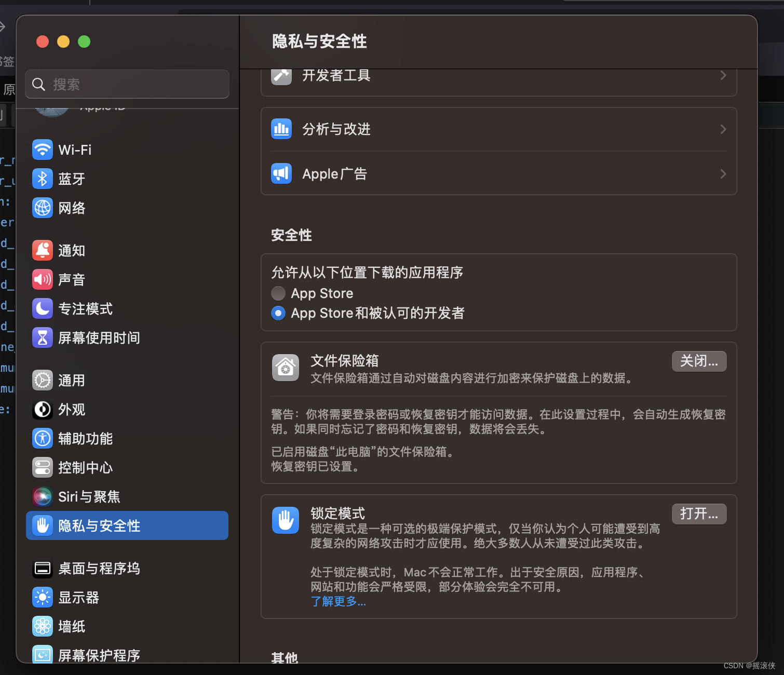Click 关闭… button for 文件保险箱
784x675 pixels.
tap(699, 361)
